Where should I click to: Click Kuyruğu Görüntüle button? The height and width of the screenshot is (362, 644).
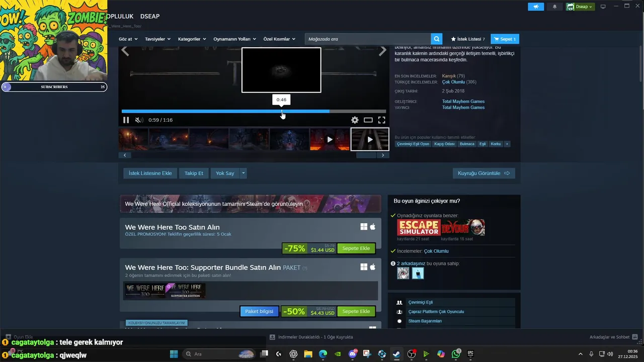click(x=484, y=173)
